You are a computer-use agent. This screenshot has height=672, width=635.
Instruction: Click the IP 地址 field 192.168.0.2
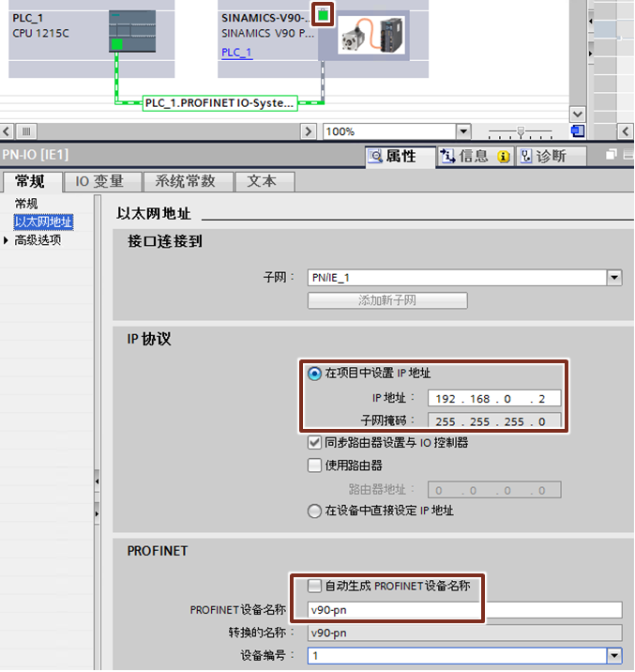click(x=494, y=399)
